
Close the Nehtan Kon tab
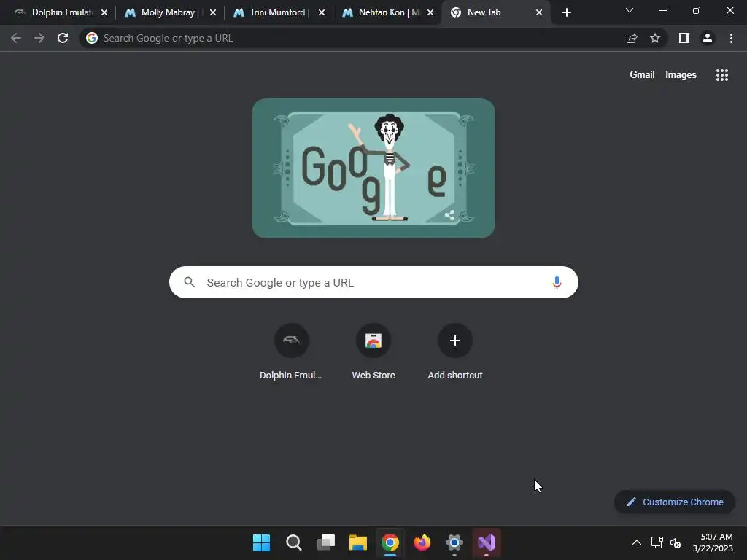pyautogui.click(x=430, y=12)
